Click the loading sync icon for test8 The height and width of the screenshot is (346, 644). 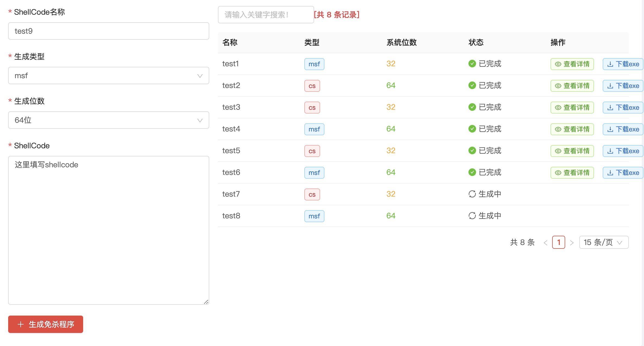coord(472,216)
